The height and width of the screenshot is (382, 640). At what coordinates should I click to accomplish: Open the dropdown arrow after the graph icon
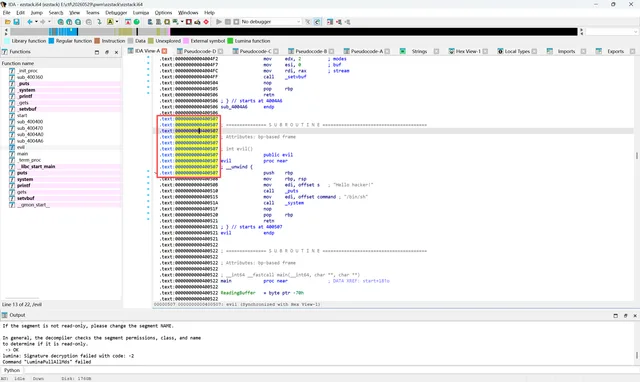pyautogui.click(x=182, y=22)
